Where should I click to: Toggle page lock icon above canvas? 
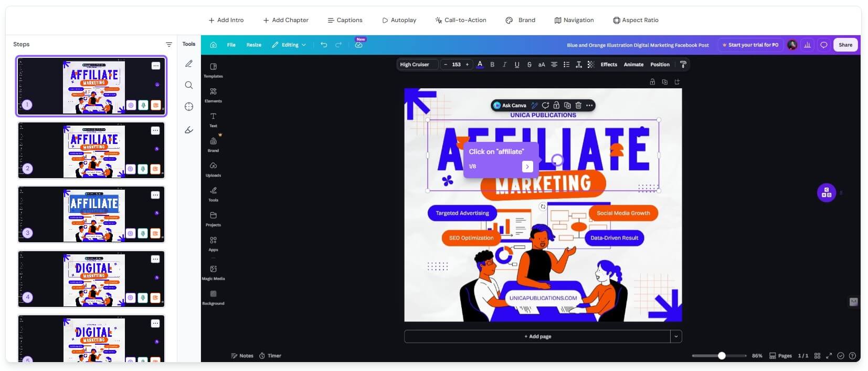point(652,82)
